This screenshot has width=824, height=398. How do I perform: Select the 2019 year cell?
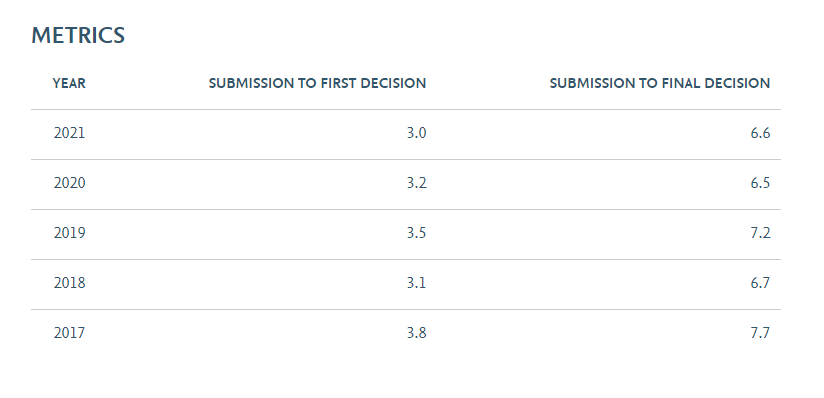69,233
